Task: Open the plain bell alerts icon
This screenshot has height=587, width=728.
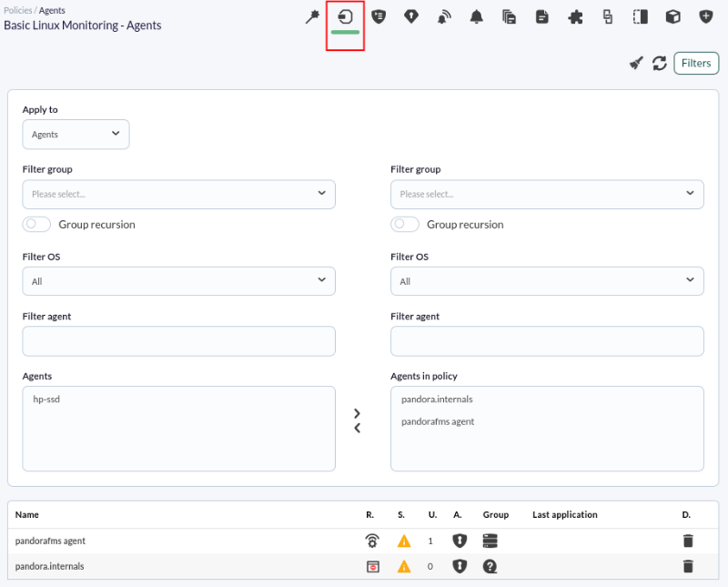Action: [x=477, y=17]
